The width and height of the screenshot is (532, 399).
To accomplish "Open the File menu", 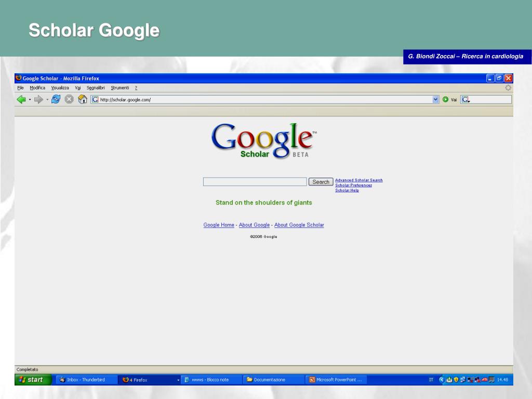I will coord(20,88).
